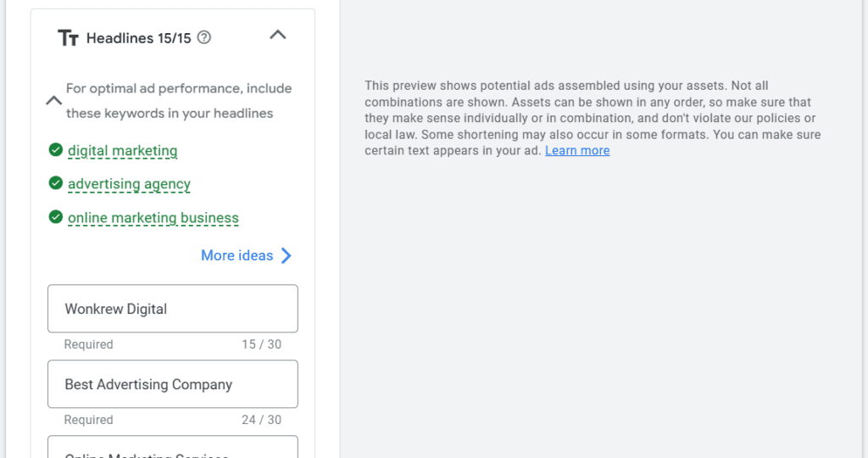Select the advertising agency keyword

tap(129, 184)
